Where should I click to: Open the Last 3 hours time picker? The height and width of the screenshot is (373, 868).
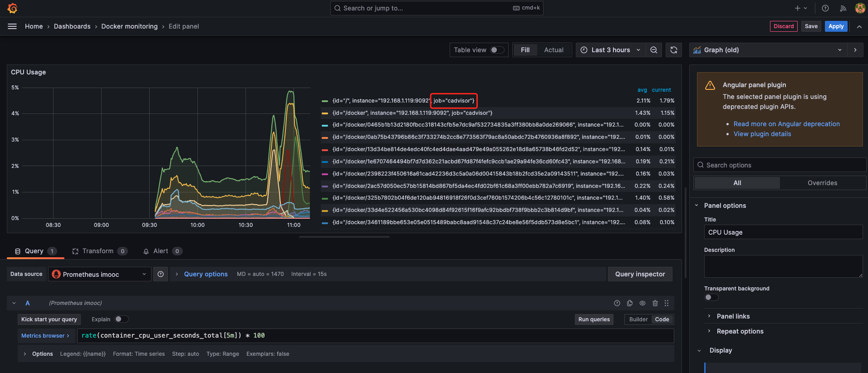point(611,50)
